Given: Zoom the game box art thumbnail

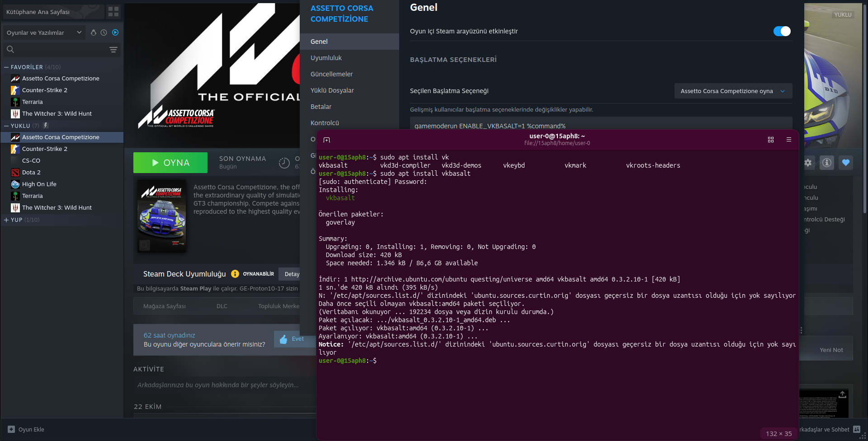Looking at the screenshot, I should point(162,216).
